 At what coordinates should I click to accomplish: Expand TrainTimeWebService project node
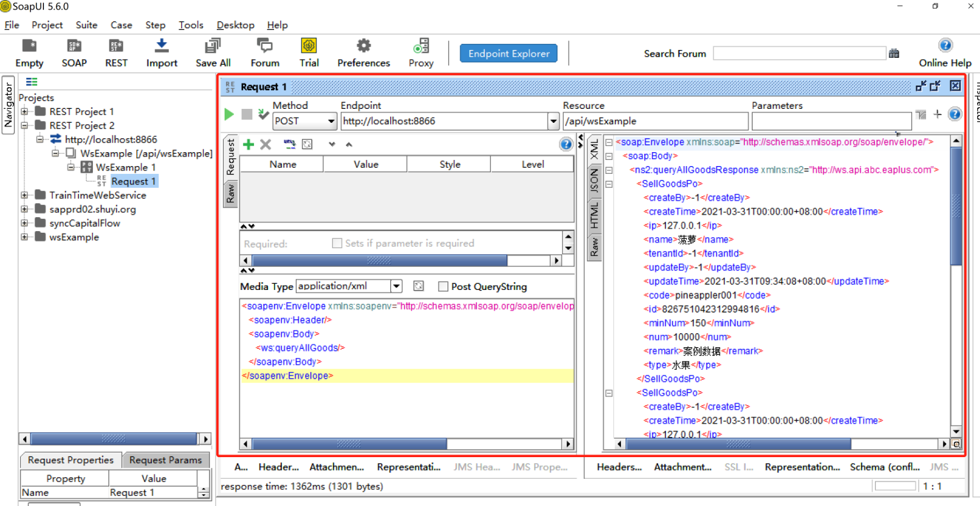tap(24, 195)
